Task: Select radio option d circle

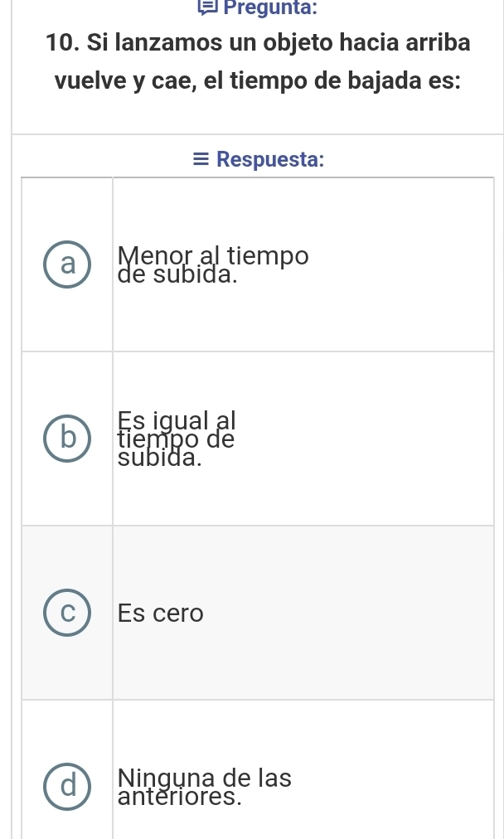Action: [x=66, y=787]
